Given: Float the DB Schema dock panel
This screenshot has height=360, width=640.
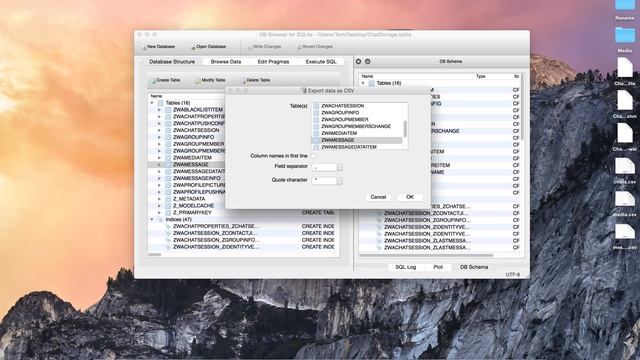Looking at the screenshot, I should [367, 62].
